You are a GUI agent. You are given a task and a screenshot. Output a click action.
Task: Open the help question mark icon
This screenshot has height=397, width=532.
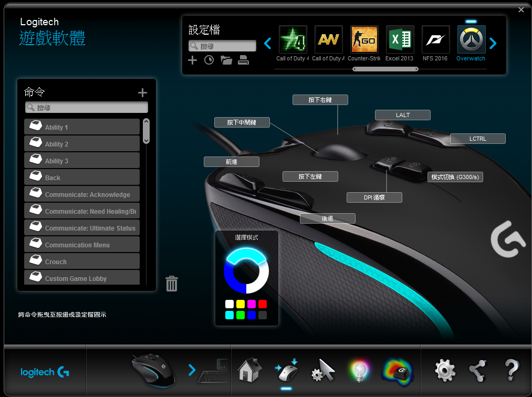(511, 371)
